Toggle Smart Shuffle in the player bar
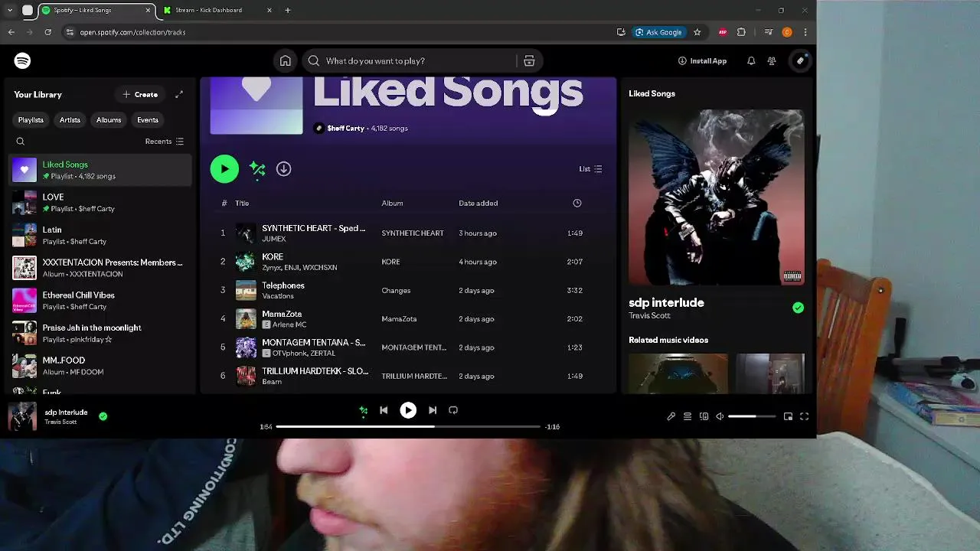 [x=364, y=411]
